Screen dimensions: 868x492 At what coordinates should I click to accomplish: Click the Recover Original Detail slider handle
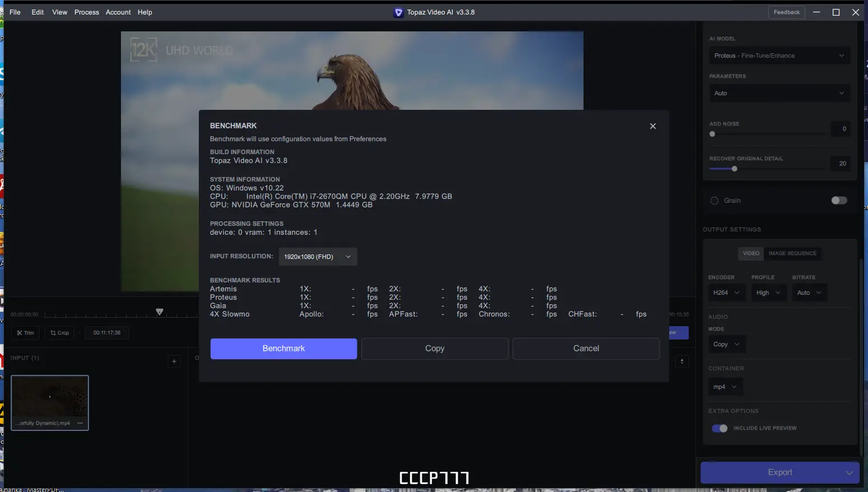point(734,169)
